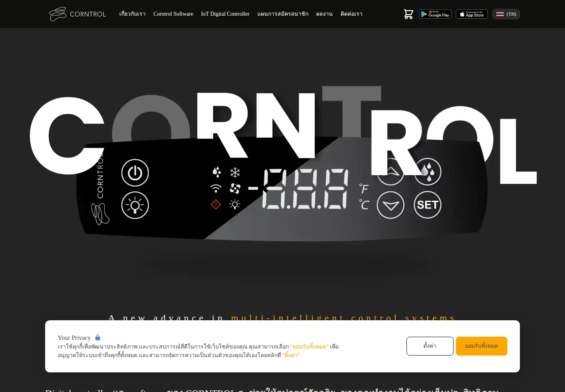Accept all cookies with ยอมรับทั้งหมด button

point(481,346)
